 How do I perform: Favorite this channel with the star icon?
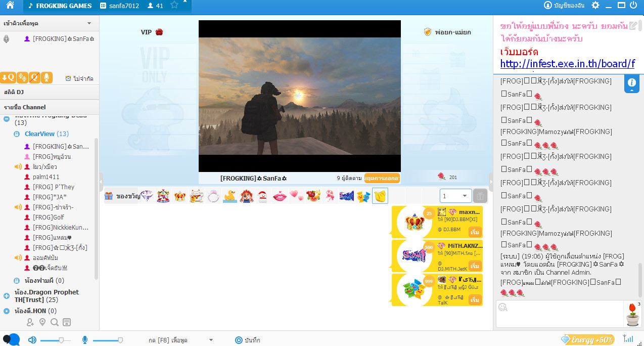(x=174, y=5)
